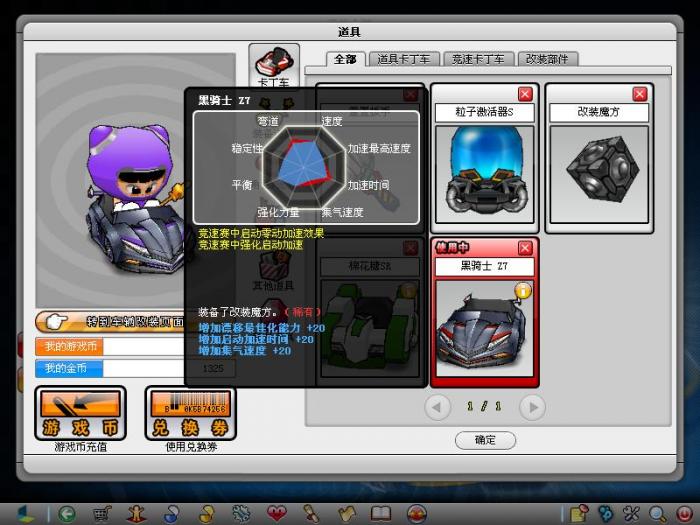
Task: Click the rolled parchment icon in toolbar
Action: click(311, 514)
